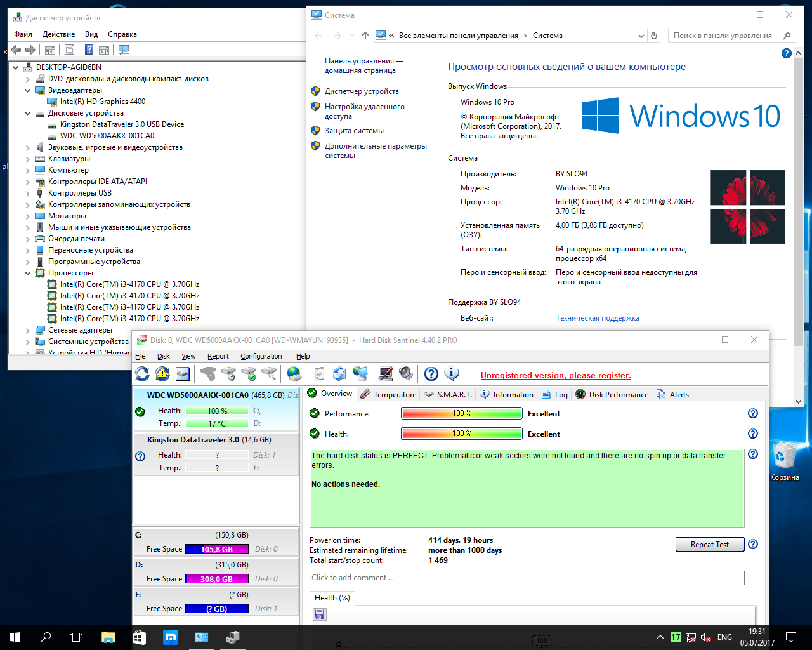Collapse the Процессоры tree node
Viewport: 812px width, 650px height.
(x=28, y=274)
